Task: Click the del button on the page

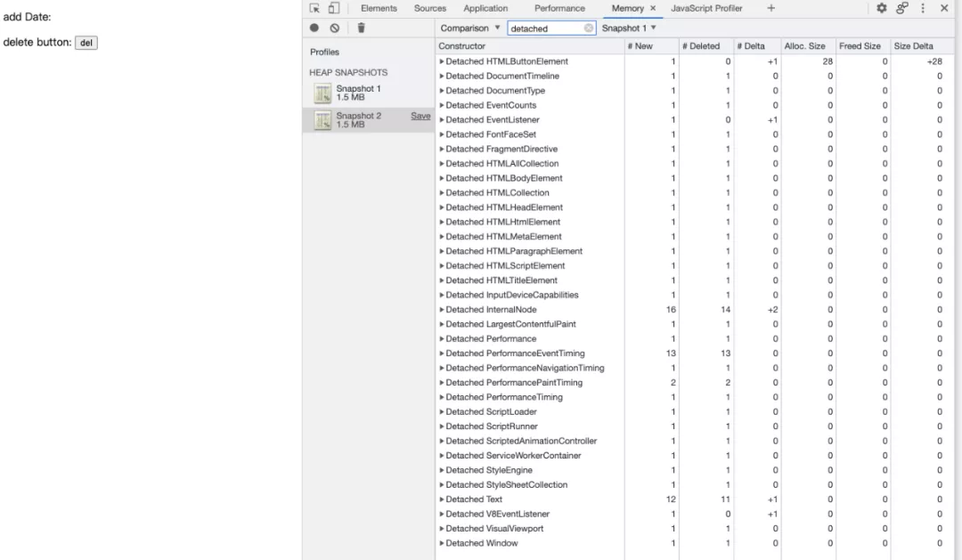Action: pyautogui.click(x=86, y=43)
